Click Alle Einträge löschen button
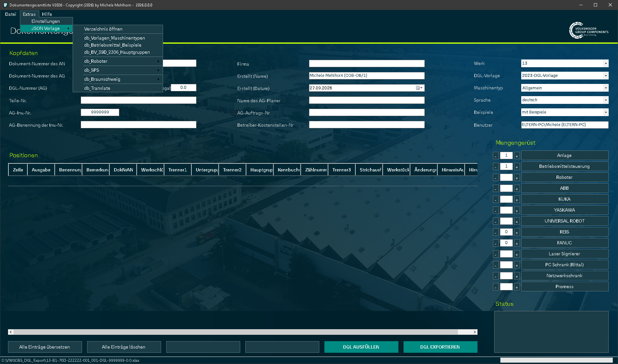618x364 pixels. (124, 347)
